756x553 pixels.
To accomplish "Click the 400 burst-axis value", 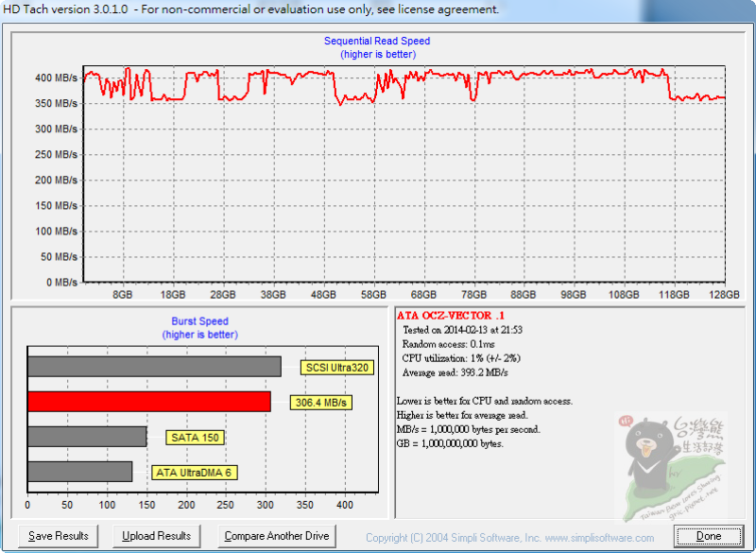I will click(x=345, y=505).
